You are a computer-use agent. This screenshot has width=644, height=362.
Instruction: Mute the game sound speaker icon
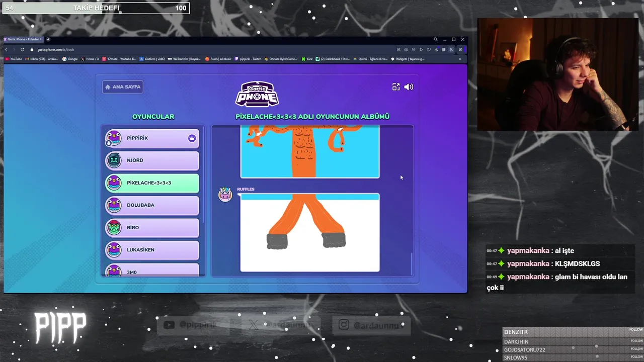pyautogui.click(x=409, y=87)
